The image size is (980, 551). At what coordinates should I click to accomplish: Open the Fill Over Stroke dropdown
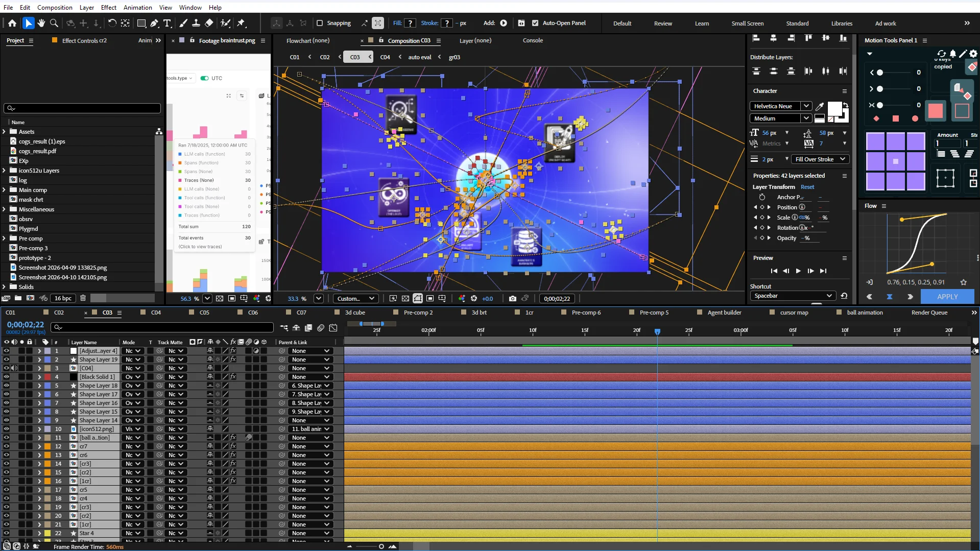click(x=820, y=159)
